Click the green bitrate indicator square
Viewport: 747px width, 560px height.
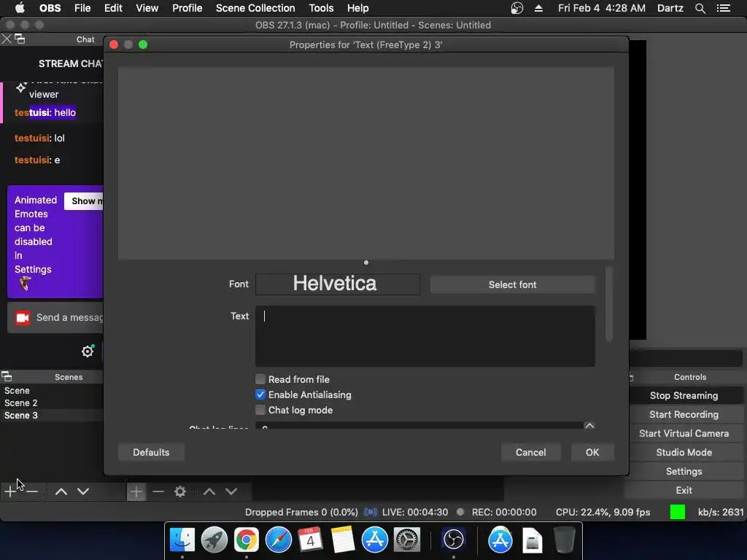[x=678, y=512]
